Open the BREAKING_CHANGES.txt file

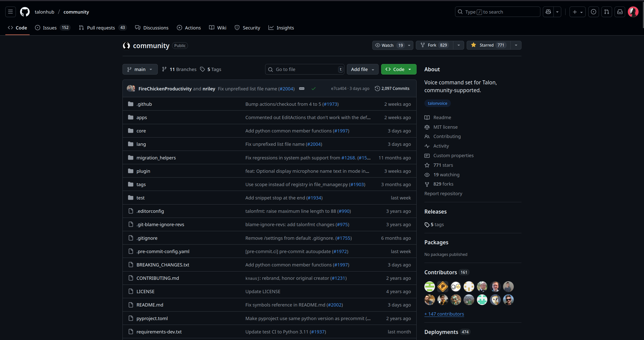[x=163, y=265]
